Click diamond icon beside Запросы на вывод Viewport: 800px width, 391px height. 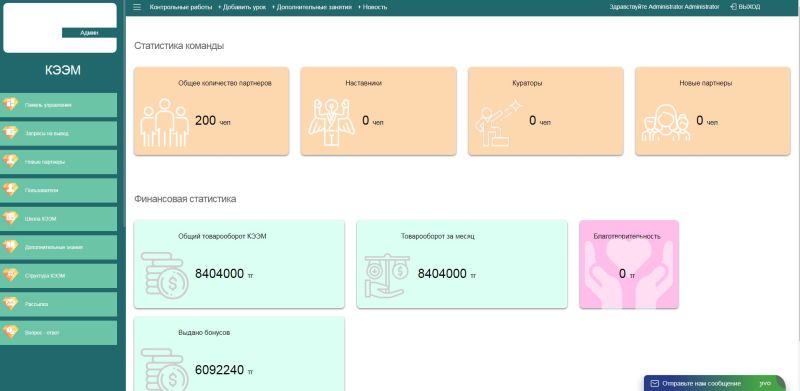[x=10, y=133]
